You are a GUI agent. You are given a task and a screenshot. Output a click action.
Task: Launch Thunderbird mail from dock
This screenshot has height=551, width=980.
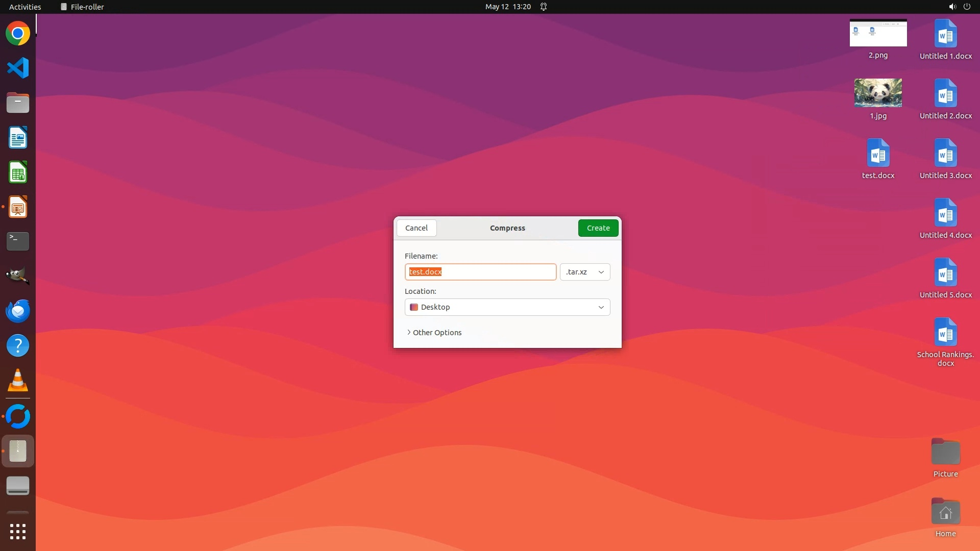pyautogui.click(x=18, y=311)
